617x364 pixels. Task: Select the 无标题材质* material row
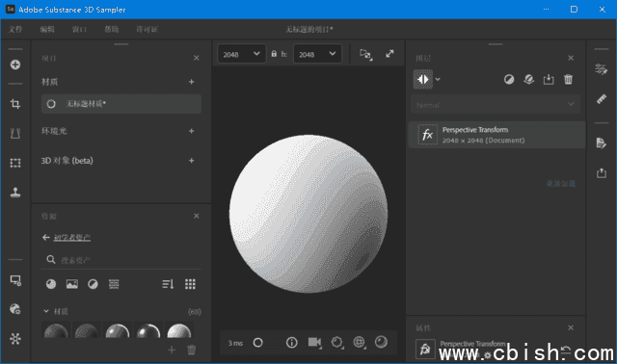(x=121, y=104)
